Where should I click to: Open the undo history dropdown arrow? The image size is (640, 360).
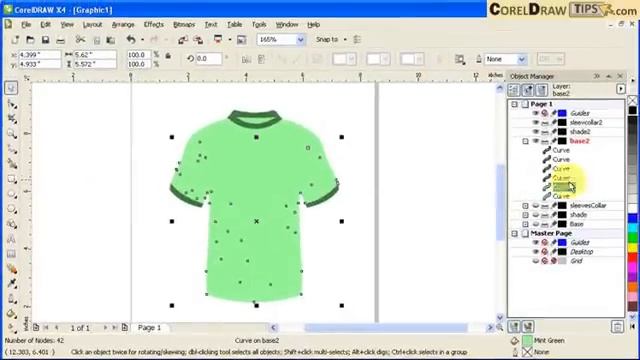(x=142, y=40)
